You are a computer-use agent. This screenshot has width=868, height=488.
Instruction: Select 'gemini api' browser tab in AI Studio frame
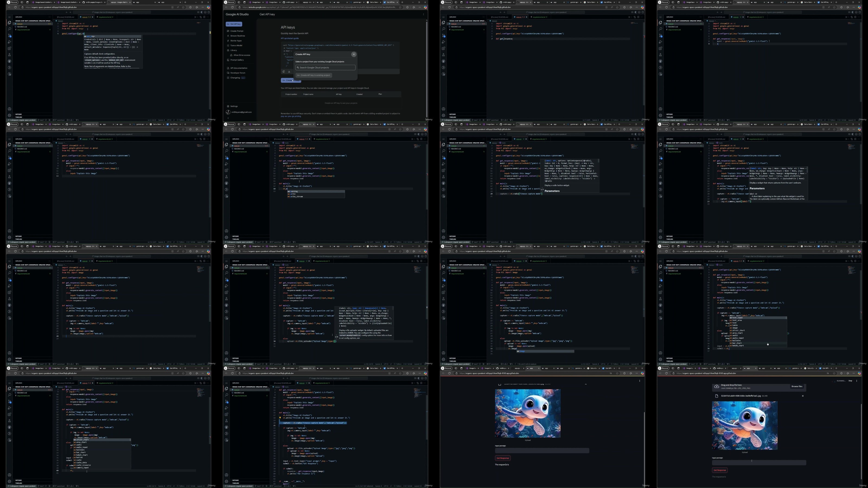tap(357, 2)
